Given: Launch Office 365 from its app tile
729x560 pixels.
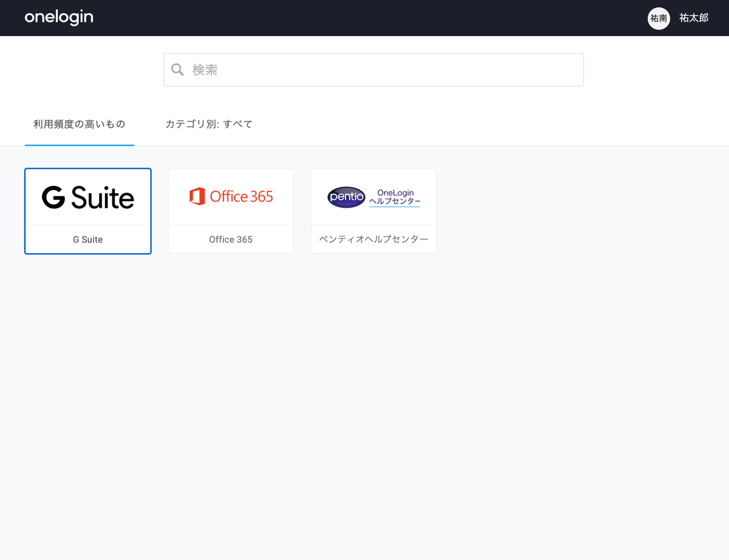Looking at the screenshot, I should point(230,211).
